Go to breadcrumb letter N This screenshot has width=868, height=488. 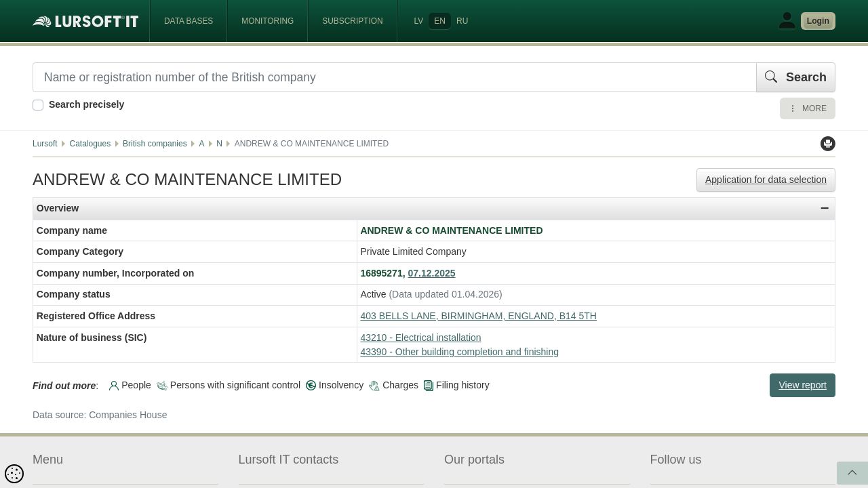(219, 144)
